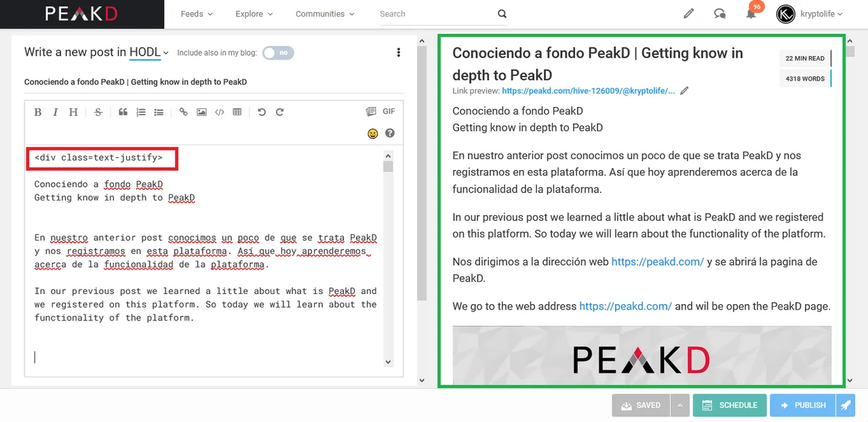
Task: Click the page scrollbar down arrow at right
Action: tap(850, 381)
